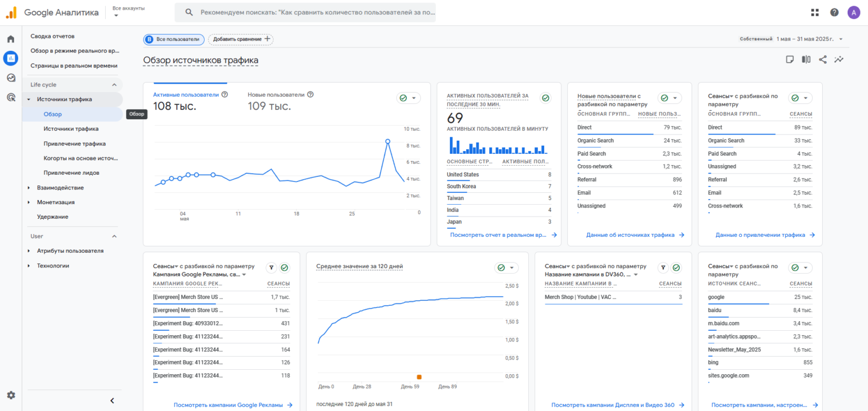Select Удержание in sidebar
868x411 pixels.
tap(53, 217)
